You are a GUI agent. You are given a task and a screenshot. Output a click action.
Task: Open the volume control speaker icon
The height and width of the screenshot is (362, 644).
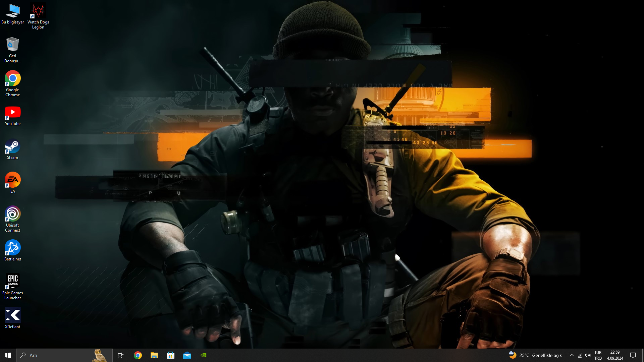point(588,355)
